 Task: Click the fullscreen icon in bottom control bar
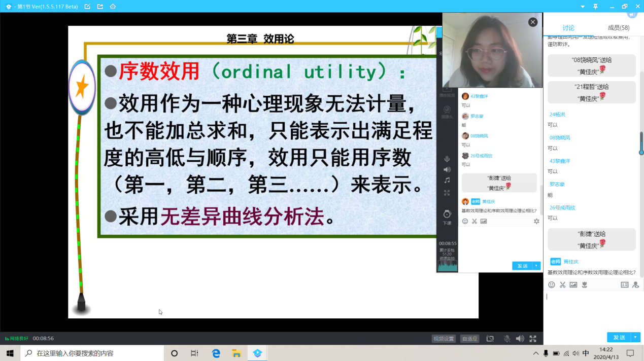[x=533, y=339]
